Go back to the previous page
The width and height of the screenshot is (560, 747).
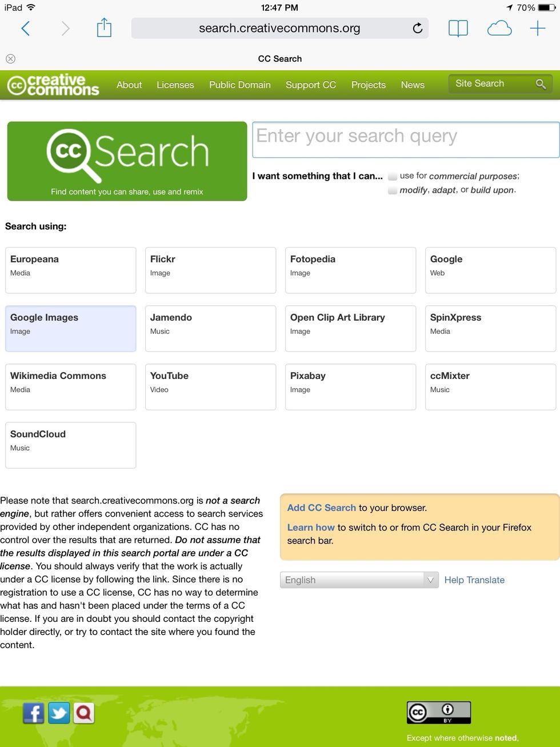(26, 28)
